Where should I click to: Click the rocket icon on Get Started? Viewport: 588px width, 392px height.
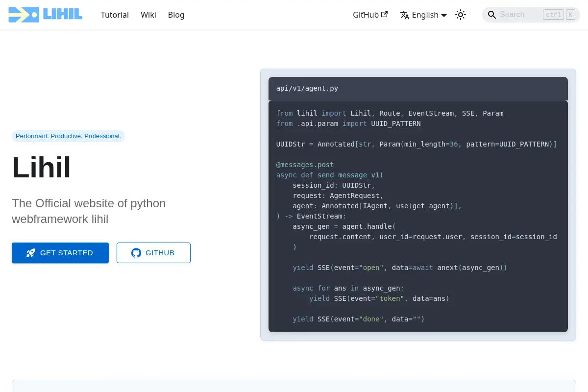[30, 253]
